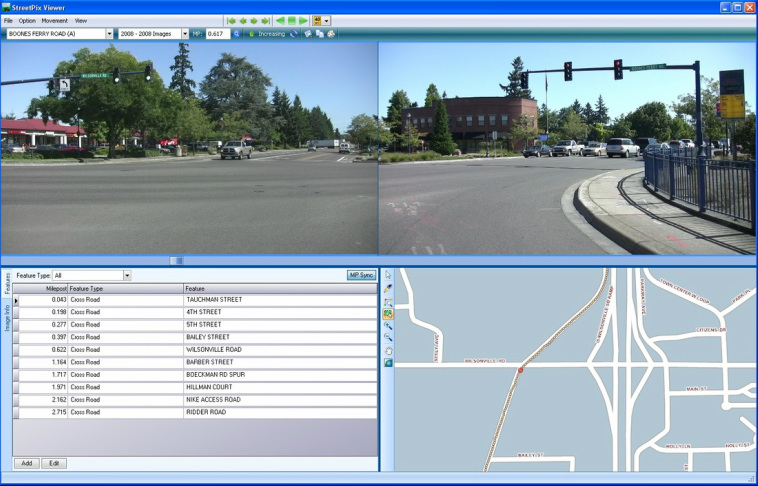Click the reverse direction refresh icon
This screenshot has height=486, width=758.
(293, 34)
